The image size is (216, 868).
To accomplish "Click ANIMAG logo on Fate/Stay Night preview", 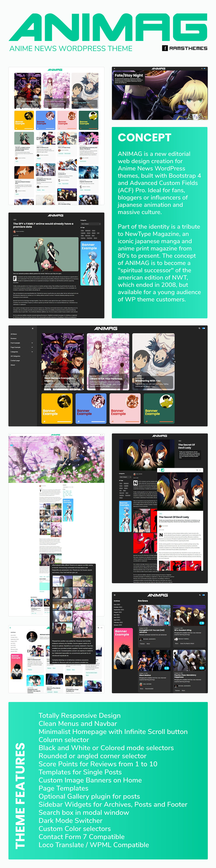I will pyautogui.click(x=158, y=68).
